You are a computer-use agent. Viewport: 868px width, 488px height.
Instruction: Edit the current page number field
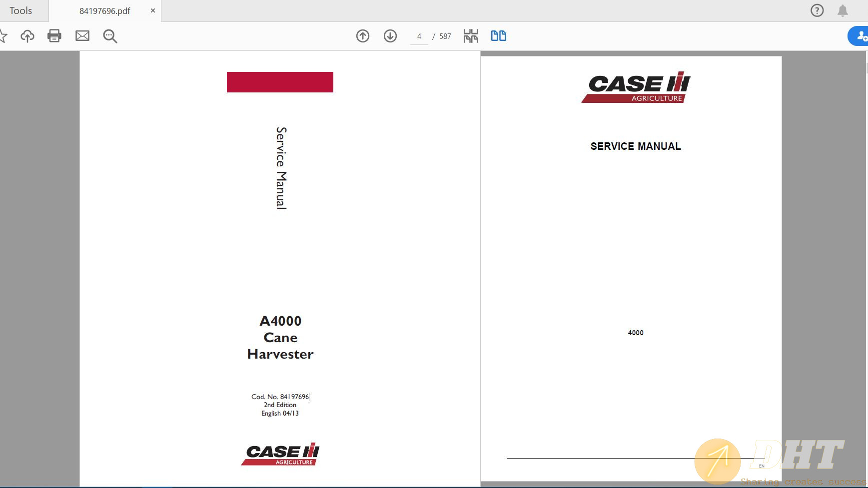pyautogui.click(x=419, y=36)
